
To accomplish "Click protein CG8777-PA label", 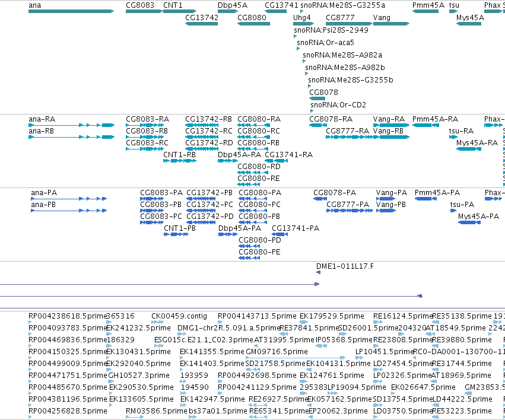I will coord(348,205).
